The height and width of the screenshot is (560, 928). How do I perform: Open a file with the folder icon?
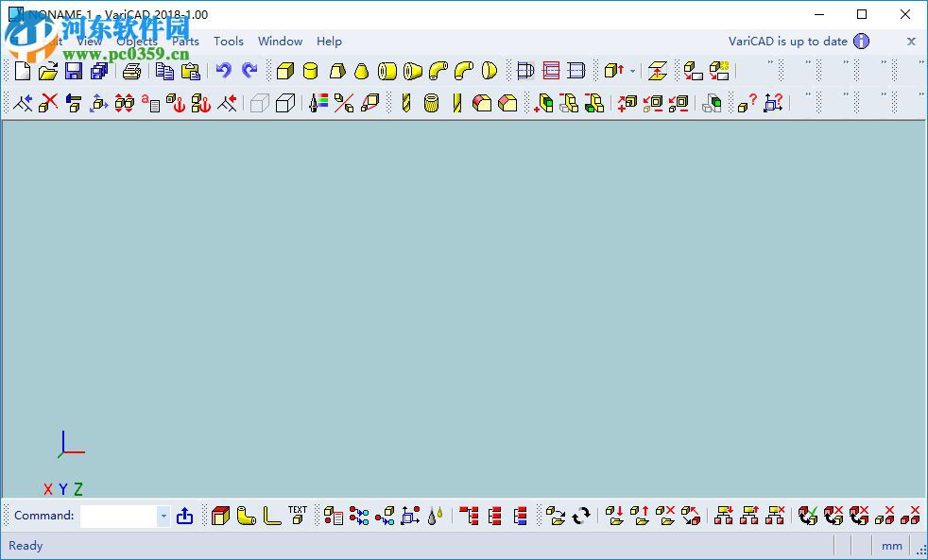coord(48,71)
